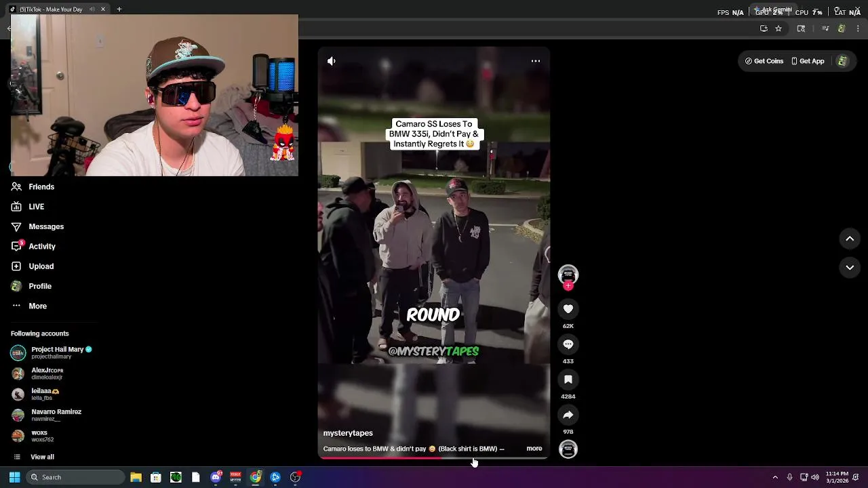This screenshot has width=868, height=488.
Task: Open the Windows Start menu
Action: pyautogui.click(x=14, y=477)
